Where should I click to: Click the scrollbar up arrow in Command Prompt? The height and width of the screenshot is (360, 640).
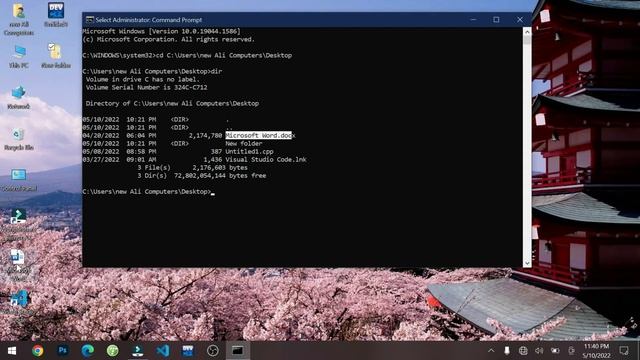[x=527, y=32]
